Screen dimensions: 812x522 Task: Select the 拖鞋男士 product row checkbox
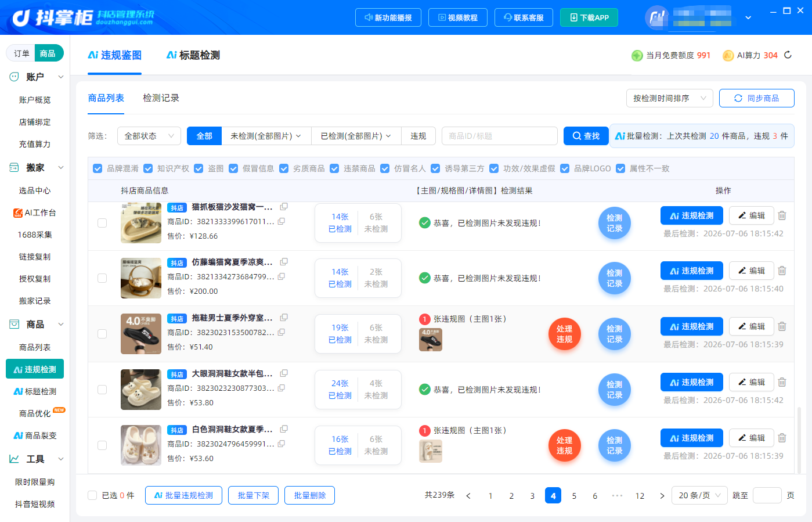click(x=102, y=334)
